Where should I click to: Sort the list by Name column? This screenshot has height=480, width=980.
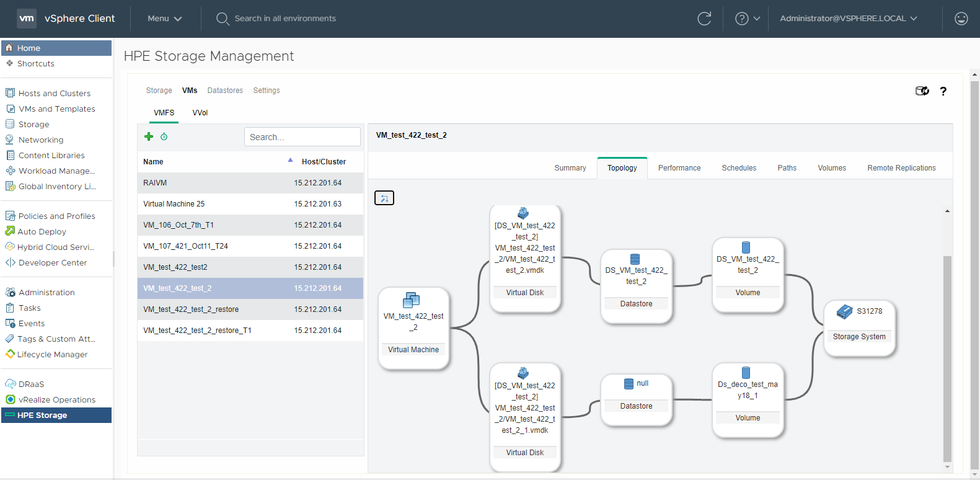tap(153, 162)
